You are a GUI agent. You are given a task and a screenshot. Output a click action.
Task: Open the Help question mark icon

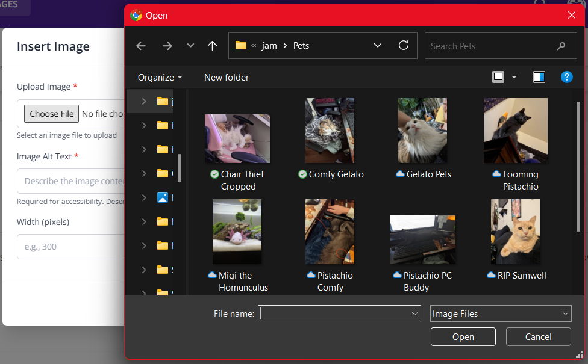(x=566, y=77)
